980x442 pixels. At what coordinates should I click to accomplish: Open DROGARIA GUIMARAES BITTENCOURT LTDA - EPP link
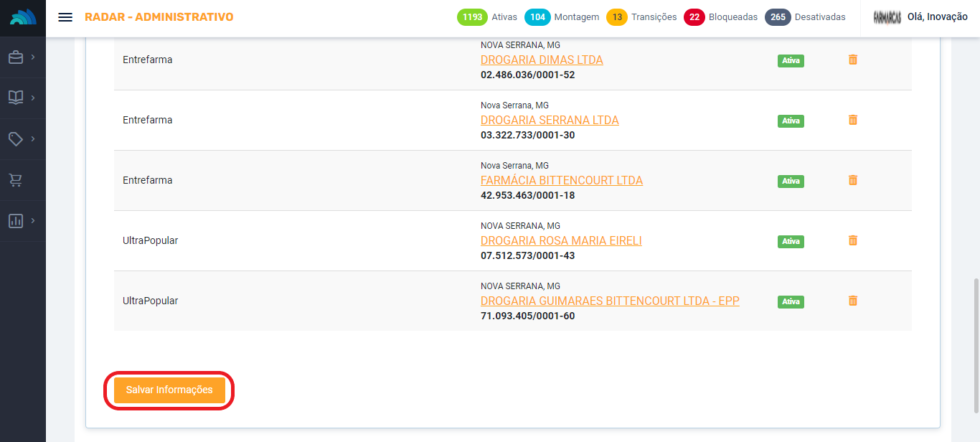click(x=610, y=301)
